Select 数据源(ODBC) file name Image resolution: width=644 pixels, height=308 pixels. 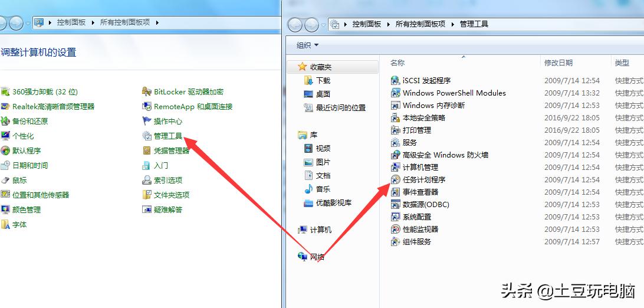426,205
